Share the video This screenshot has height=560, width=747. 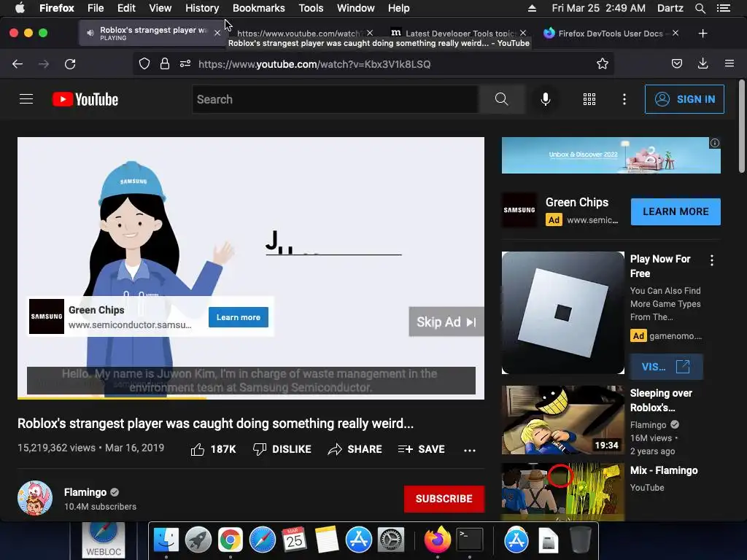[355, 449]
